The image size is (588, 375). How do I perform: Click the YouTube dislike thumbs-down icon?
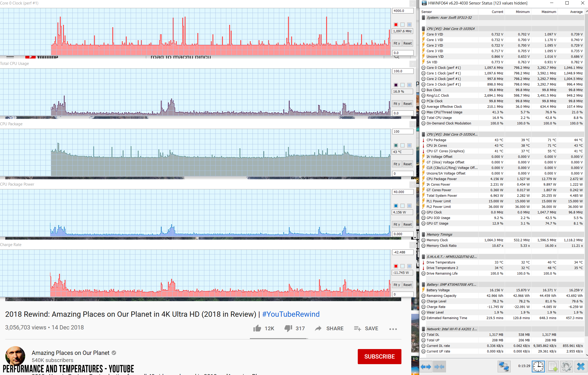(x=288, y=329)
